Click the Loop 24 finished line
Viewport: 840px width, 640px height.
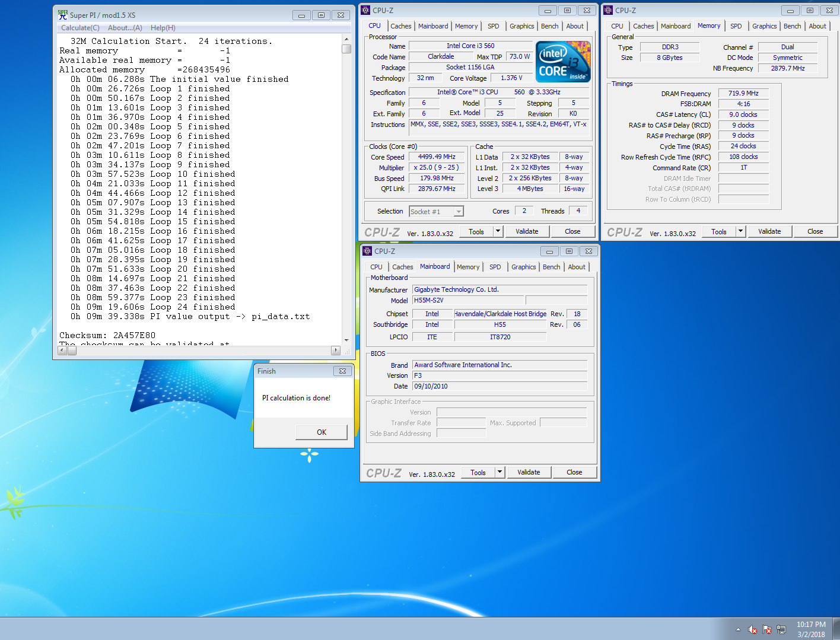[x=153, y=307]
